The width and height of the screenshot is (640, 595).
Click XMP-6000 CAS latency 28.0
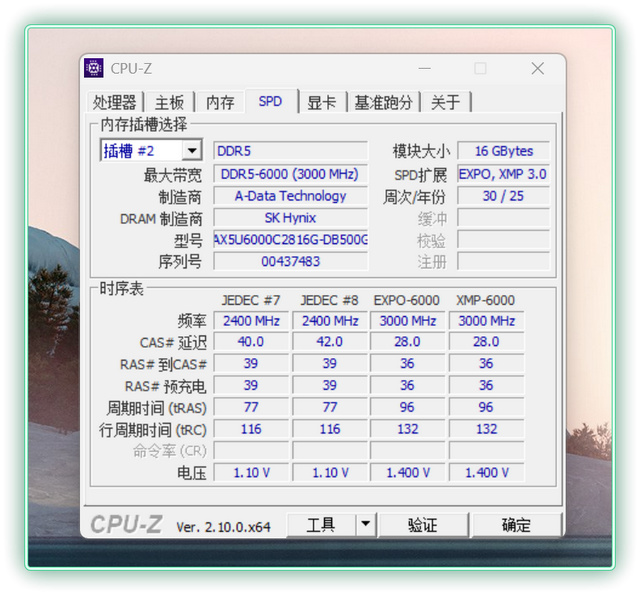tap(486, 342)
